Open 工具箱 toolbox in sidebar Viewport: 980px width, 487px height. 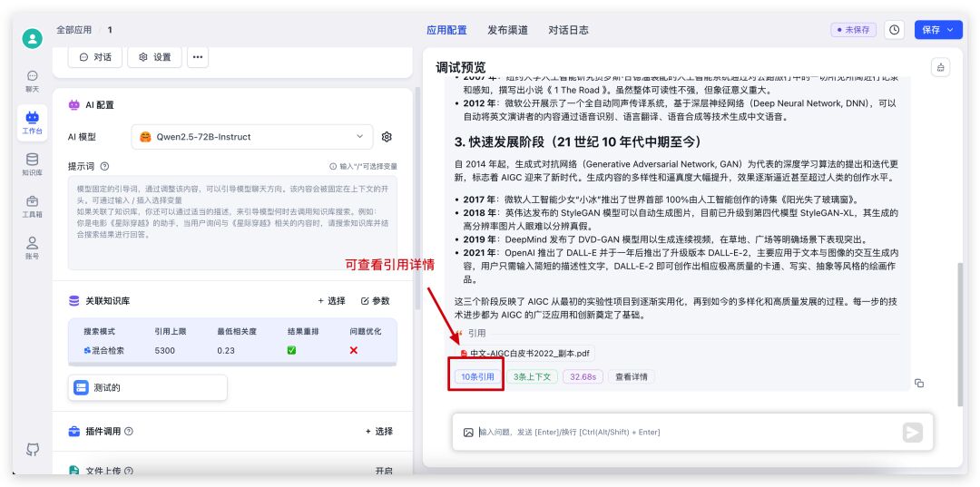coord(32,206)
